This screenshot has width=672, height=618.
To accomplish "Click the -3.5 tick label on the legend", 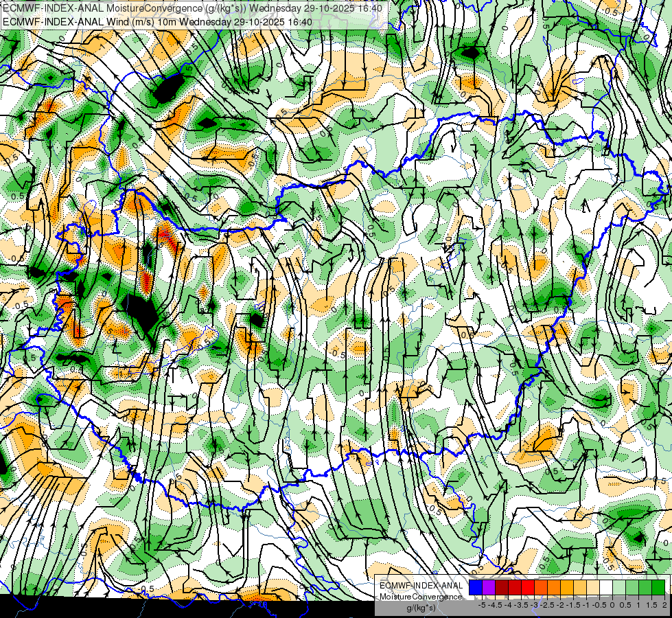I will tap(521, 605).
